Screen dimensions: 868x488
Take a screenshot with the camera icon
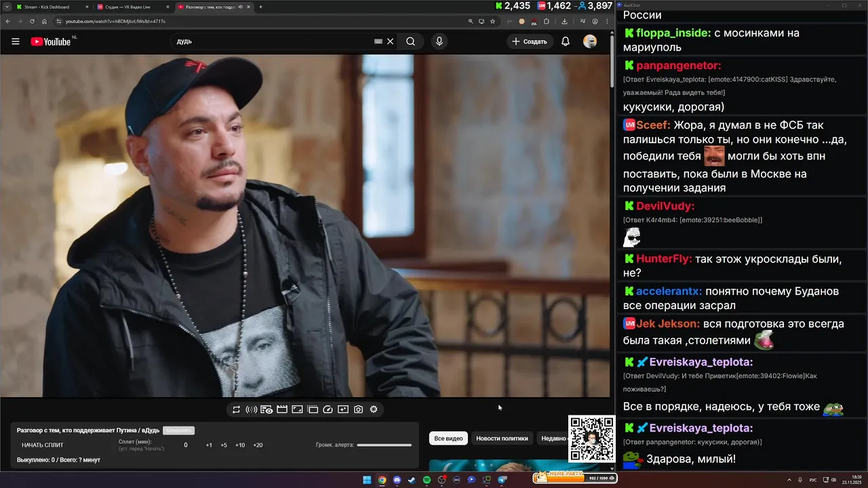358,409
